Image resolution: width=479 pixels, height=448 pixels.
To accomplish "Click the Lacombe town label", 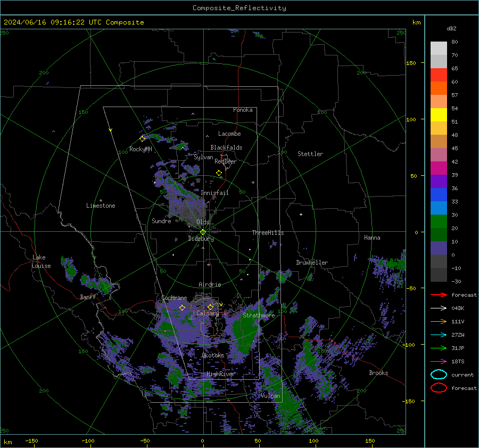I will [x=229, y=134].
